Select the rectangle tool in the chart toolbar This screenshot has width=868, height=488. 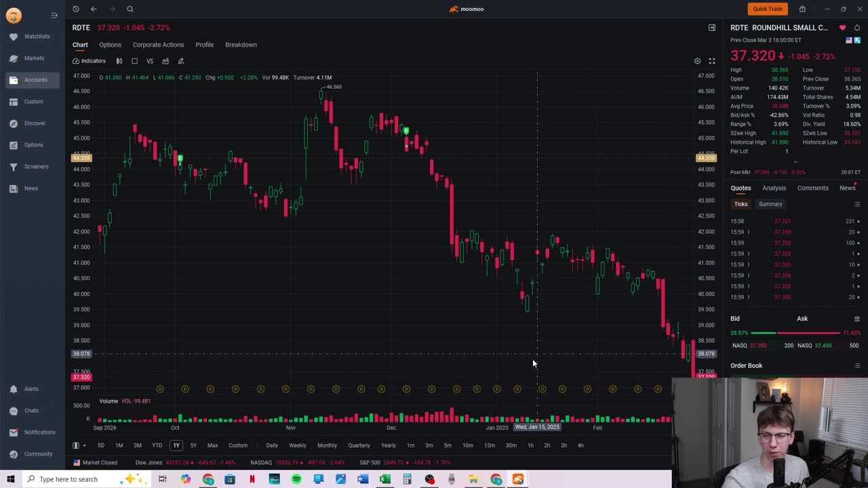point(134,61)
